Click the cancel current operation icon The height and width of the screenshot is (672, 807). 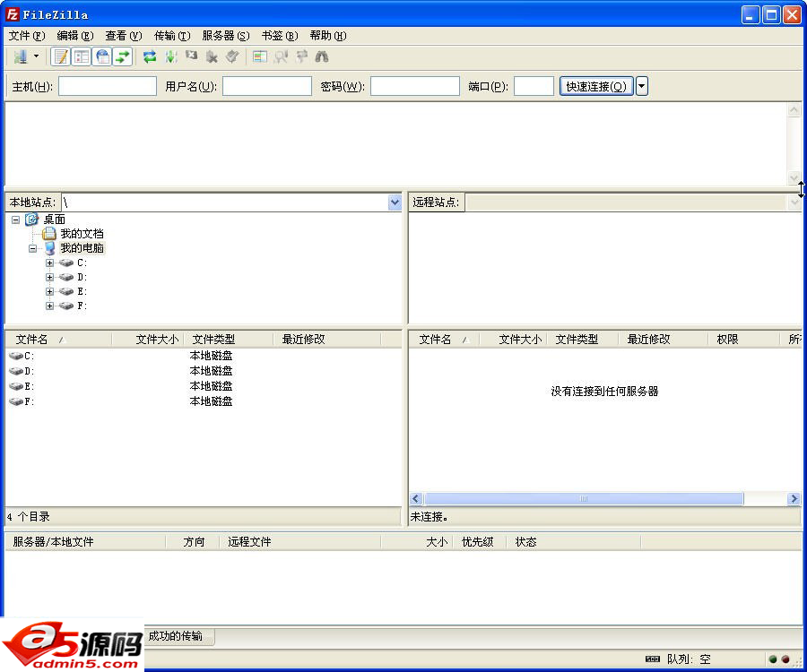coord(192,56)
